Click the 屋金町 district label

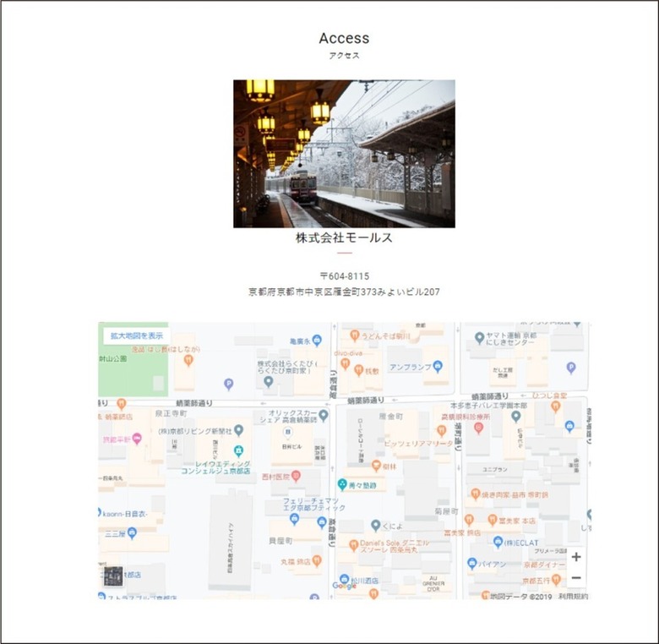click(391, 416)
